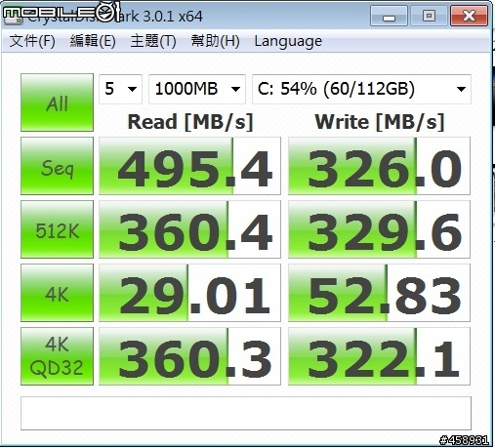Close the CrystalDiskMark window
Screen dimensions: 495x448
469,16
